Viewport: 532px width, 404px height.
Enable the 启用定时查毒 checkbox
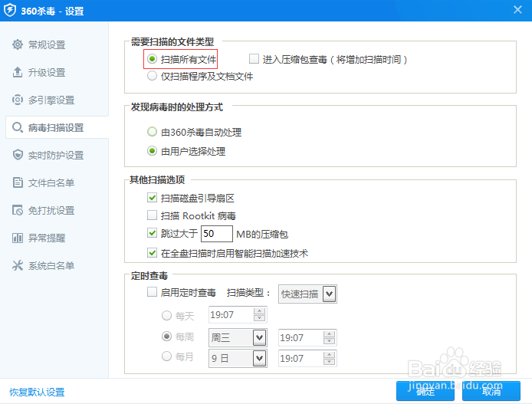[152, 292]
